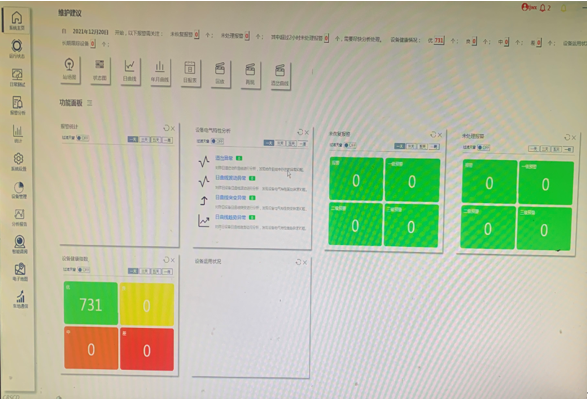Click the 站场图 shortcut tile
The width and height of the screenshot is (588, 399).
tap(70, 70)
